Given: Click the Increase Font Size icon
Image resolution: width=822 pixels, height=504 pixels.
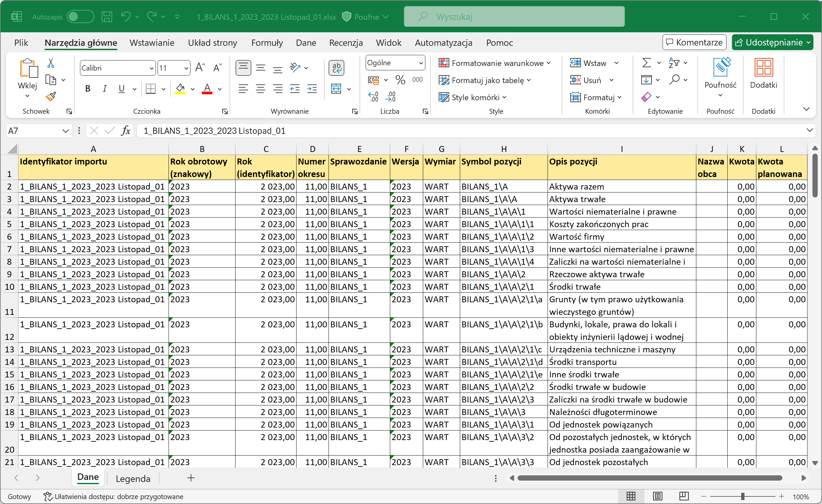Looking at the screenshot, I should point(200,68).
